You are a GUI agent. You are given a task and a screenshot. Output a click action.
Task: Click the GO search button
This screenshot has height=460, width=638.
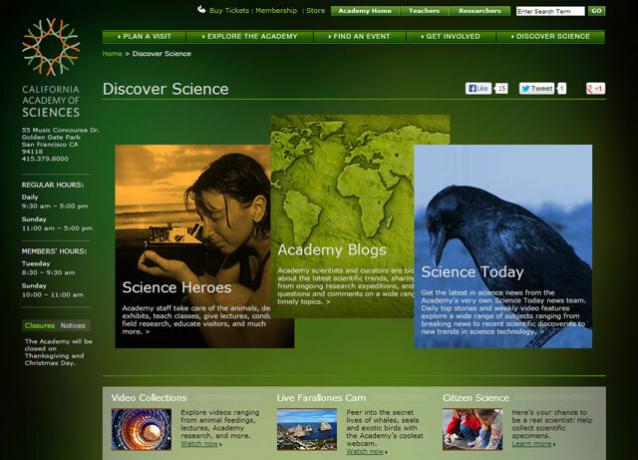596,11
